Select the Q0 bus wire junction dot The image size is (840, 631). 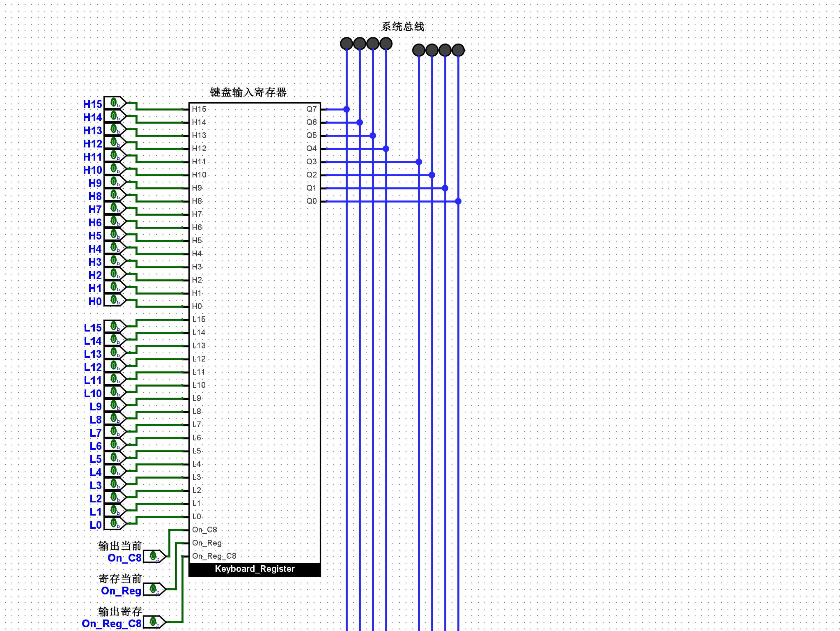tap(458, 201)
